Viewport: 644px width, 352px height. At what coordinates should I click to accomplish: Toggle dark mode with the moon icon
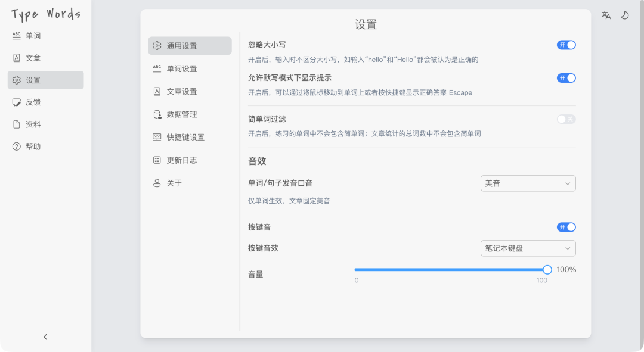624,15
